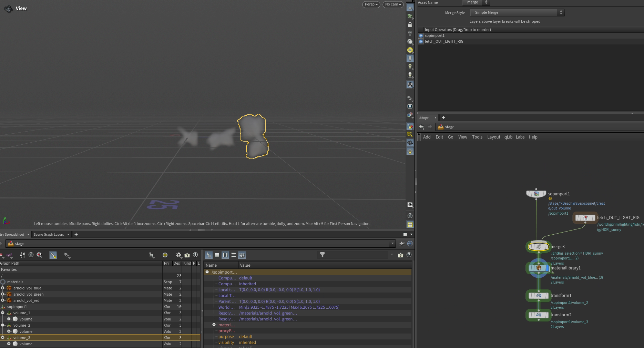This screenshot has width=644, height=348.
Task: Click the yellow eye display icon in sidebar
Action: pyautogui.click(x=410, y=50)
